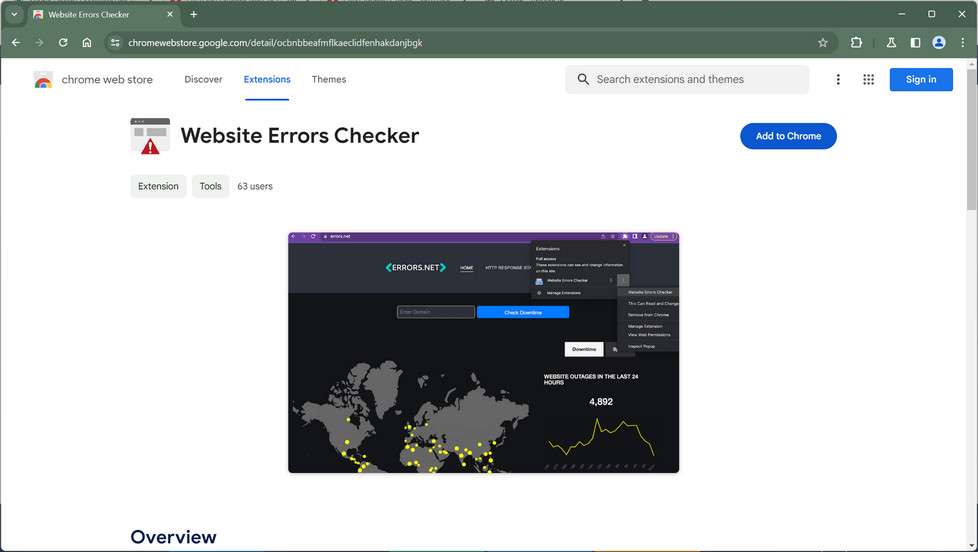
Task: Bookmark this page with the star
Action: (x=823, y=42)
